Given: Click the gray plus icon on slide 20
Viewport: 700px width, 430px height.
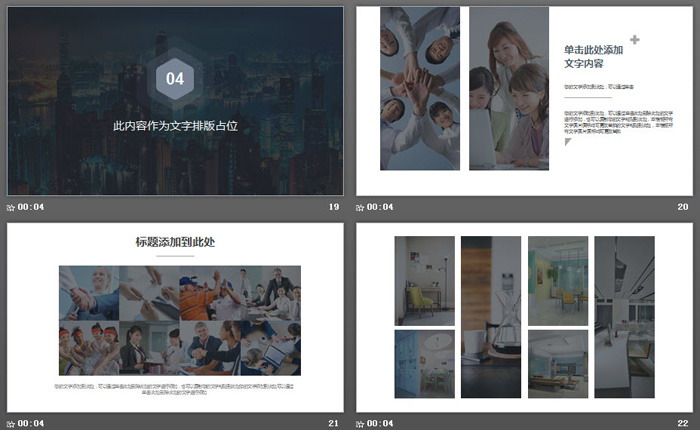Looking at the screenshot, I should [634, 40].
